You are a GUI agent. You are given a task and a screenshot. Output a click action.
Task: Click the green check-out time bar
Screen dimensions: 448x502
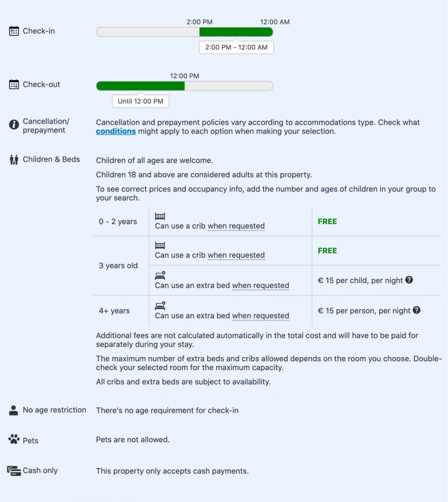click(140, 86)
